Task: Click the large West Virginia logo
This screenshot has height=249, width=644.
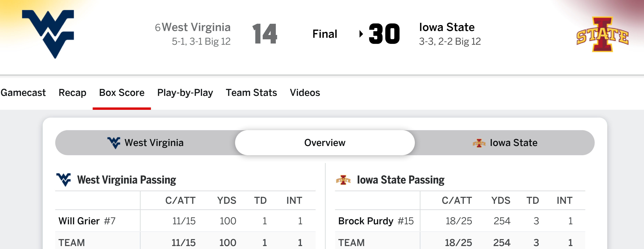Action: 48,34
